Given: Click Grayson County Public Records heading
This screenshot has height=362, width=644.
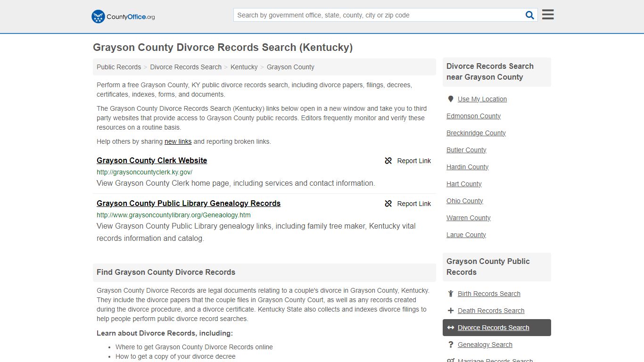Looking at the screenshot, I should point(488,267).
